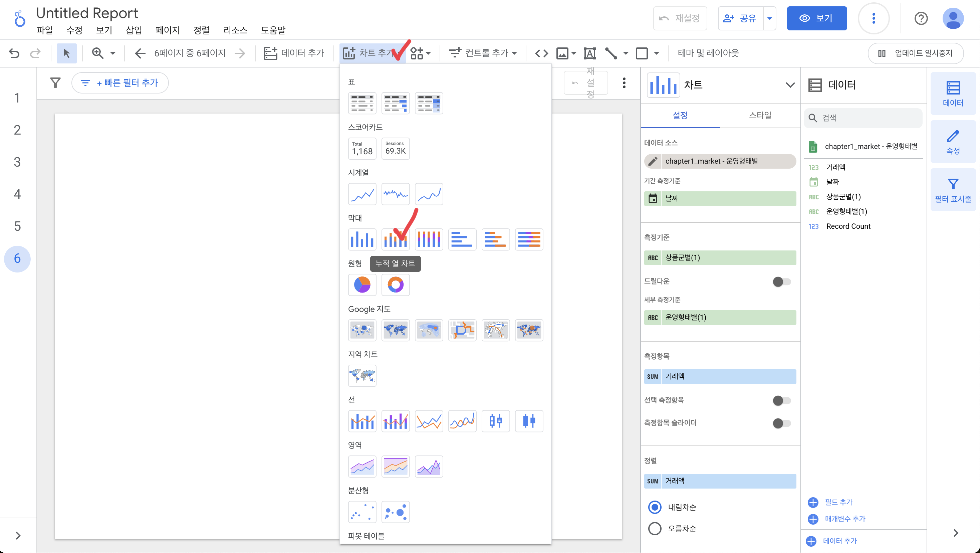Pick the bubble chart icon under 분산형

pyautogui.click(x=395, y=512)
